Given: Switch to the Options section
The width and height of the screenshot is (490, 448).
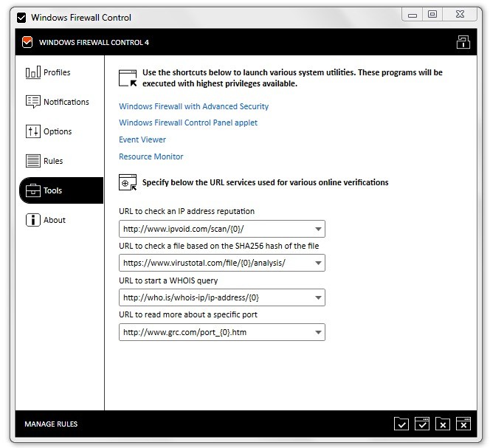Looking at the screenshot, I should [49, 131].
